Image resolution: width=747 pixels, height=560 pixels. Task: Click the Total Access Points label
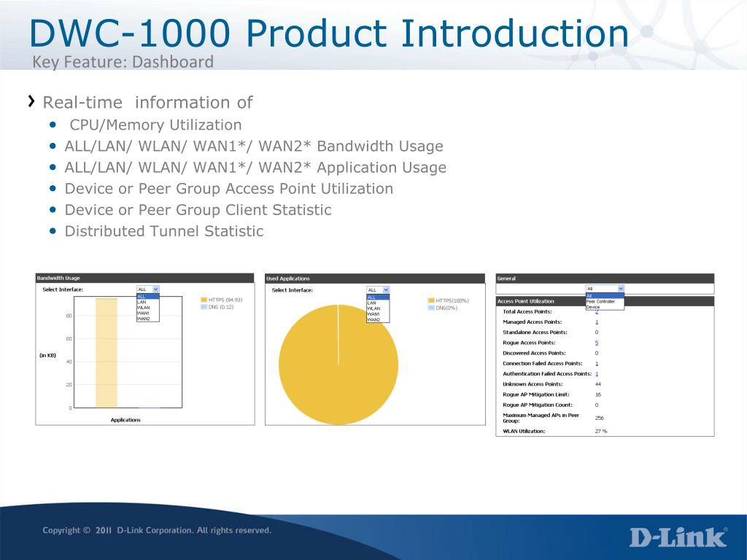coord(527,312)
